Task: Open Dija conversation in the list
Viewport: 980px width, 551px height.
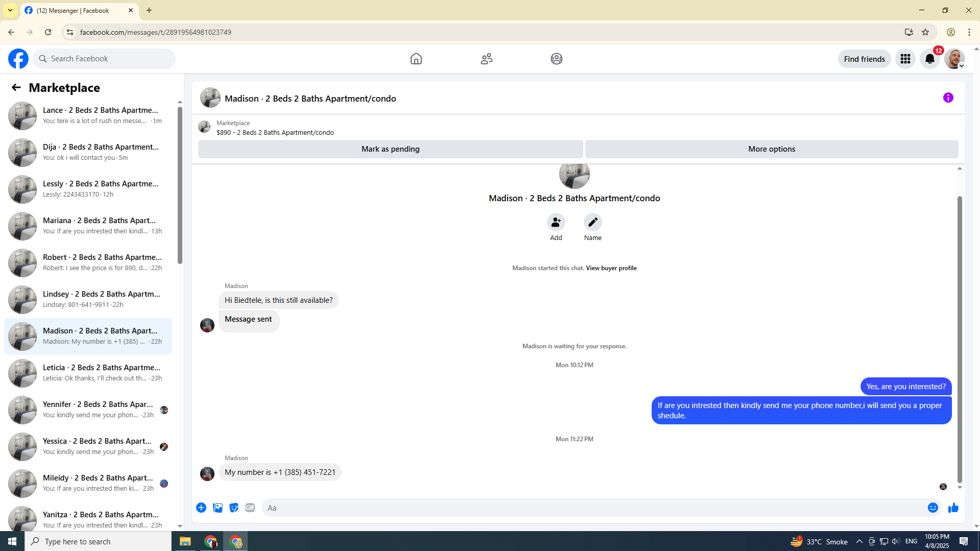Action: (88, 153)
